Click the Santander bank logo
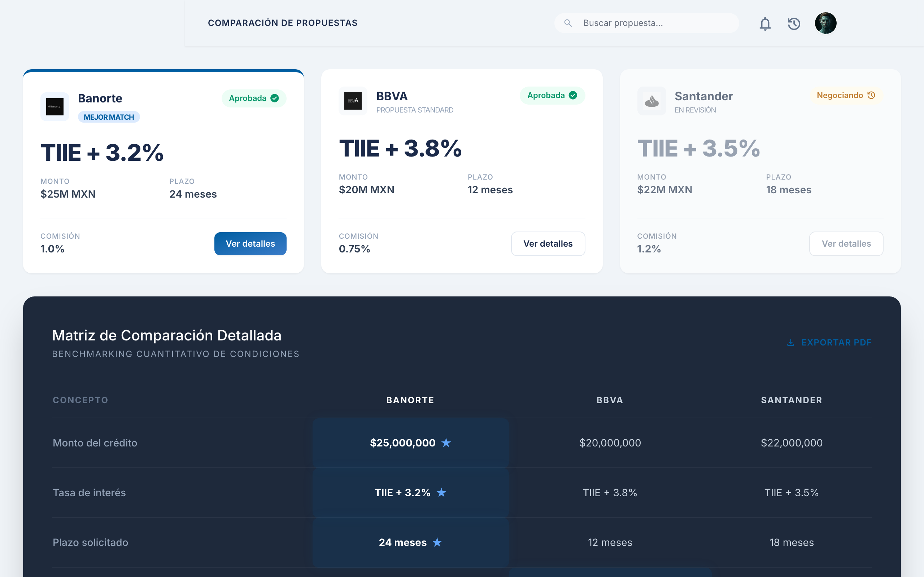 click(651, 101)
